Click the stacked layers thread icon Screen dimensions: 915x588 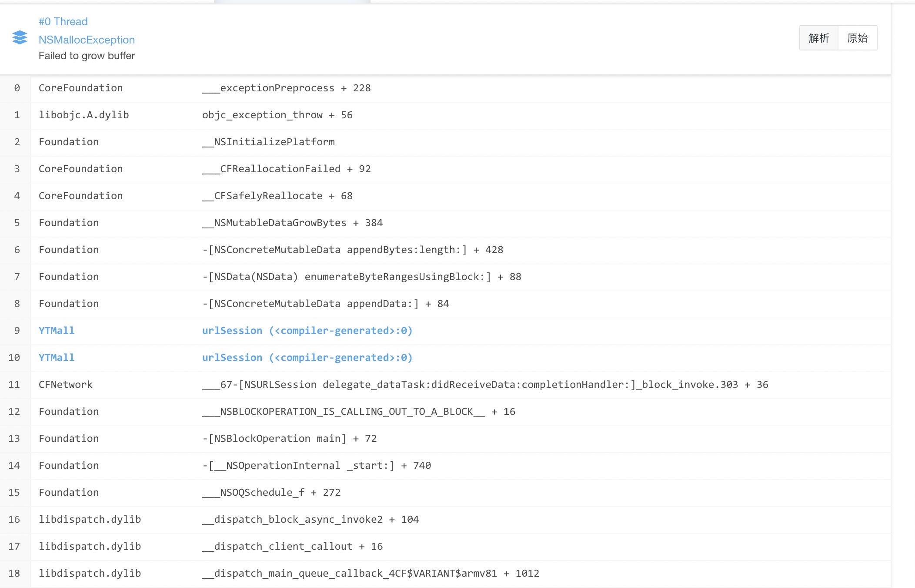point(20,37)
